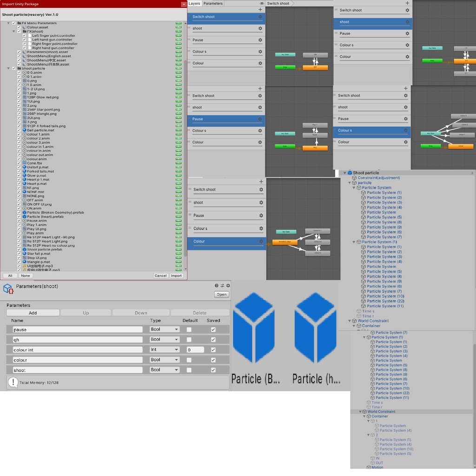The image size is (476, 476).
Task: Click the gear icon on the Pause layer
Action: (259, 40)
